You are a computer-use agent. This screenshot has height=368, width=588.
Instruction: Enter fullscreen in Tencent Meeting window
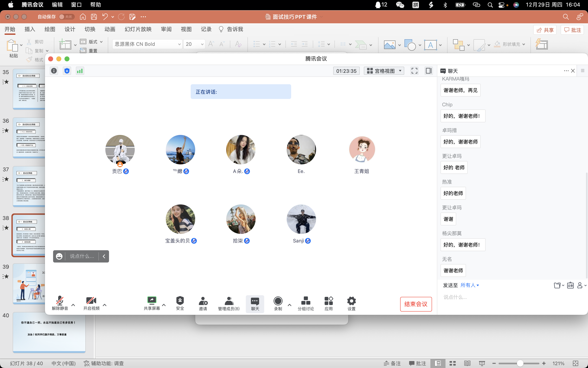tap(414, 71)
